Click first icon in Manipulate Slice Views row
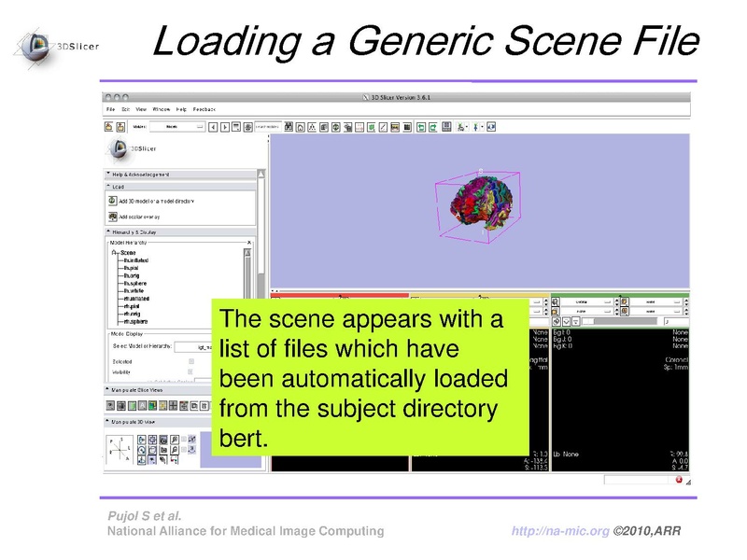 (x=110, y=406)
